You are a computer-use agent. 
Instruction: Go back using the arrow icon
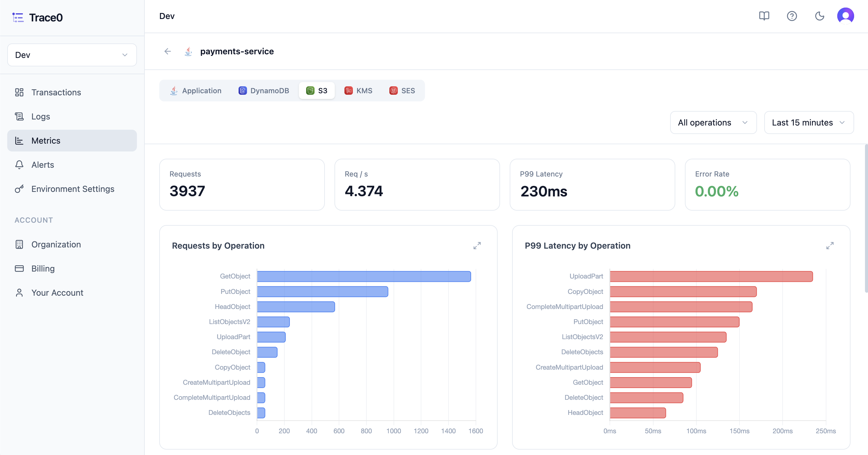(x=167, y=51)
